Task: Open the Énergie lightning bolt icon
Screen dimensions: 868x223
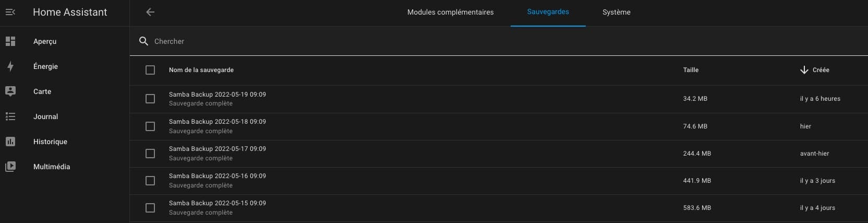Action: (x=10, y=66)
